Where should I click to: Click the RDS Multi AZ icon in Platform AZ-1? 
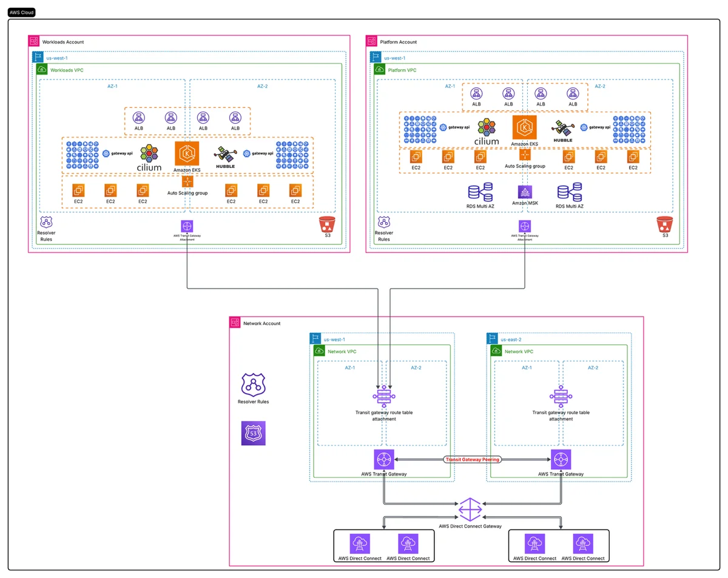tap(480, 192)
